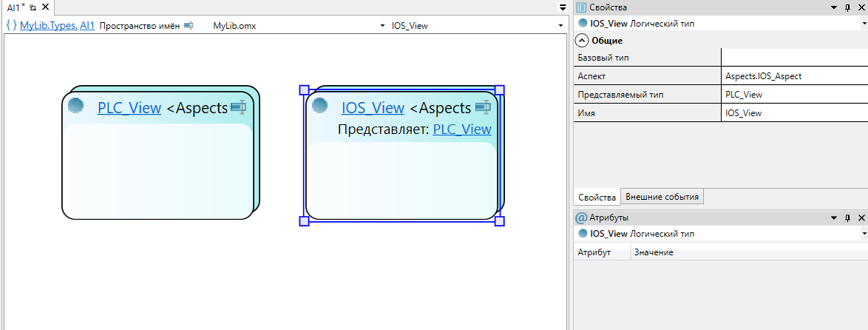The height and width of the screenshot is (330, 868).
Task: Click the aspect icon on PLC_View node
Action: point(238,107)
